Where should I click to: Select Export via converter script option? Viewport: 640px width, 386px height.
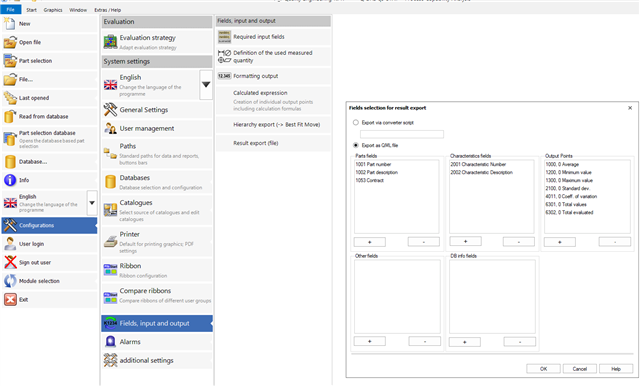356,122
